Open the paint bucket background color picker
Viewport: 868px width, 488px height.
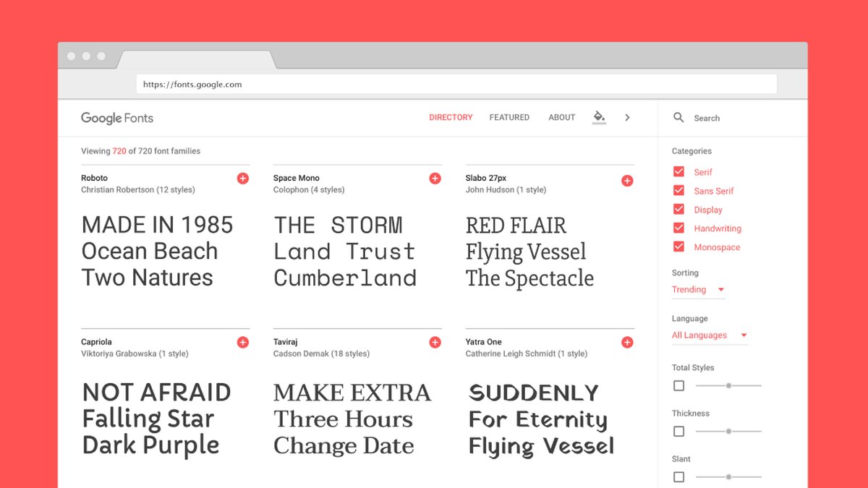599,117
